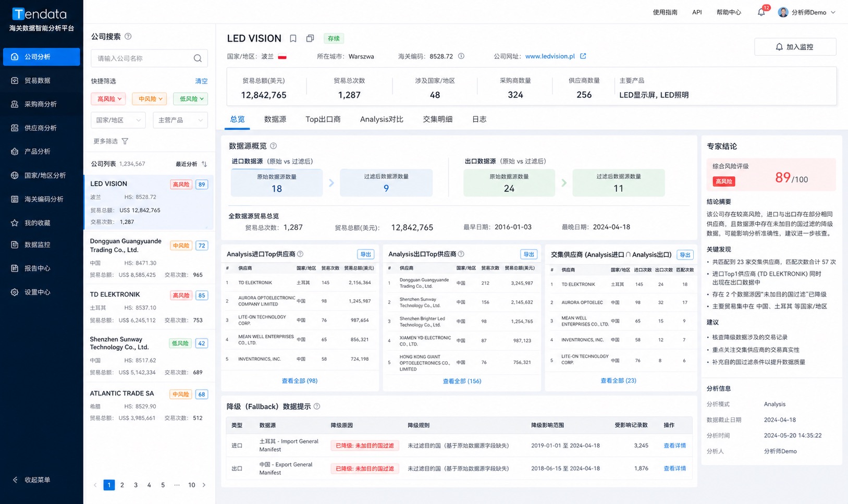The width and height of the screenshot is (848, 504).
Task: Toggle the 低风险 quick filter tag
Action: tap(191, 99)
